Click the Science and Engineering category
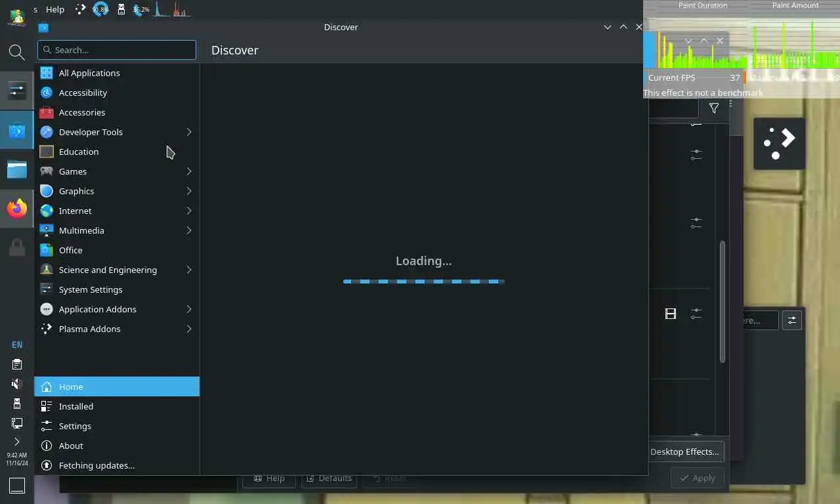 click(117, 270)
